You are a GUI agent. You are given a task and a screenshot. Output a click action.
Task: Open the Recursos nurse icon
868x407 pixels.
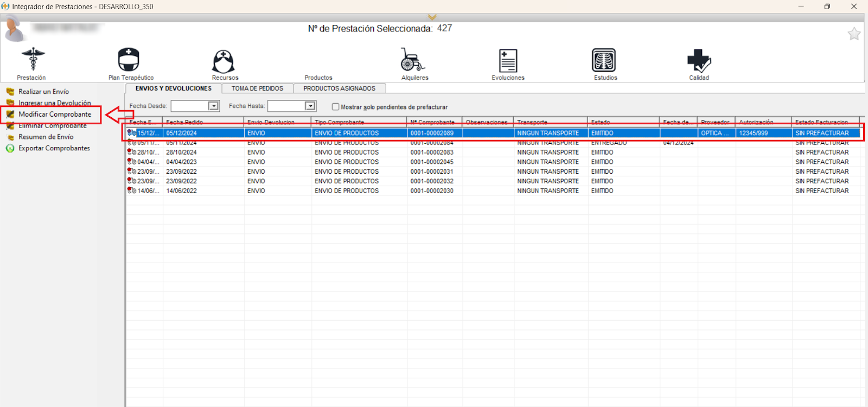(224, 61)
